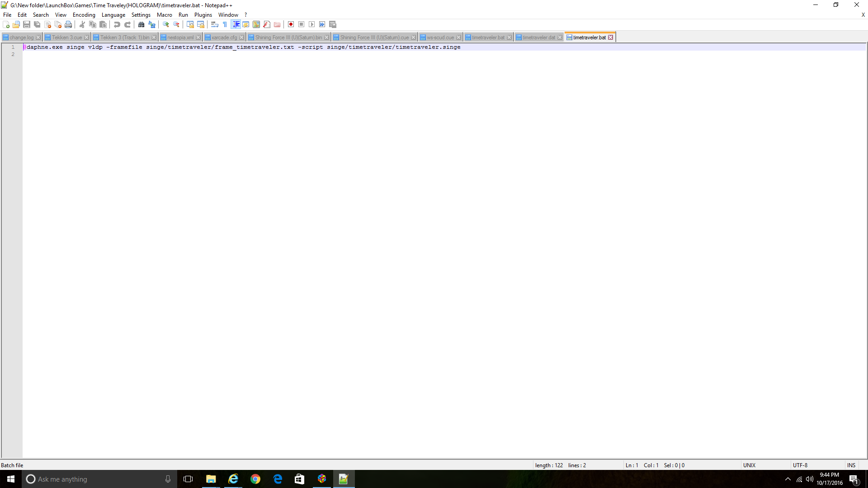Switch to the nestopia.xml tab

tap(180, 38)
